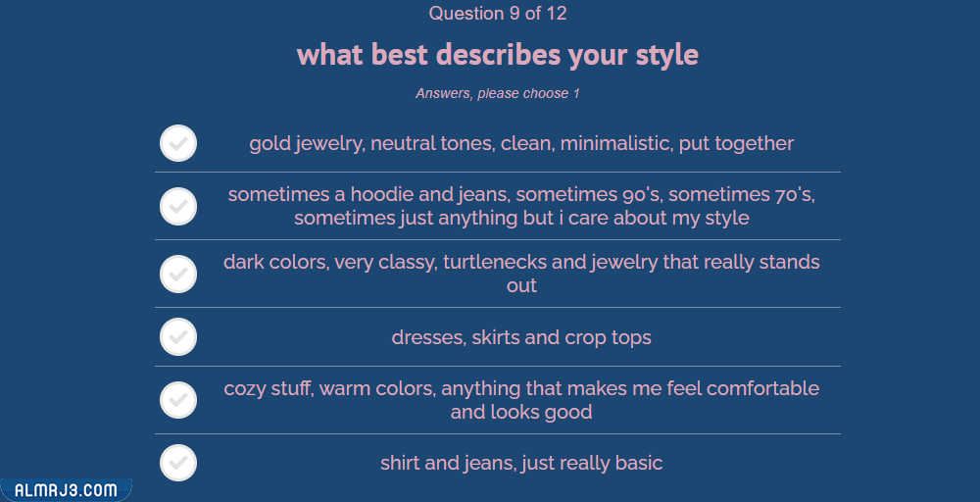Image resolution: width=980 pixels, height=502 pixels.
Task: Tick the circle beside gold jewelry answer
Action: [x=178, y=143]
